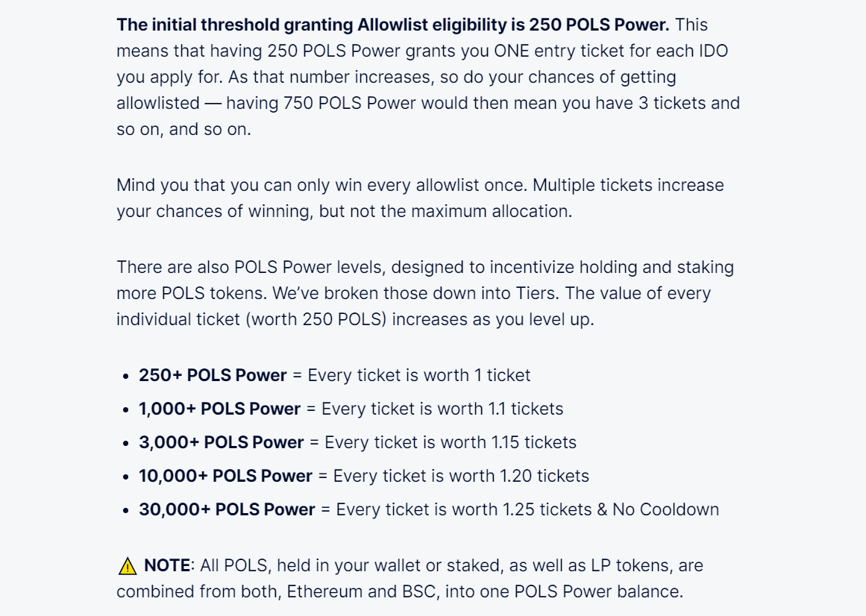Click the paragraph starting 'There are also POLS'

click(x=425, y=293)
